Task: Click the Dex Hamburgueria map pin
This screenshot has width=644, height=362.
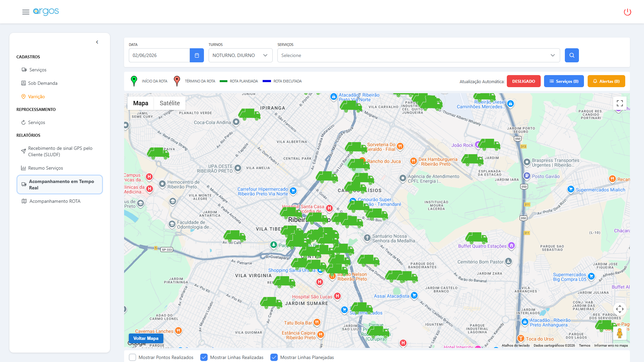Action: pos(414,161)
